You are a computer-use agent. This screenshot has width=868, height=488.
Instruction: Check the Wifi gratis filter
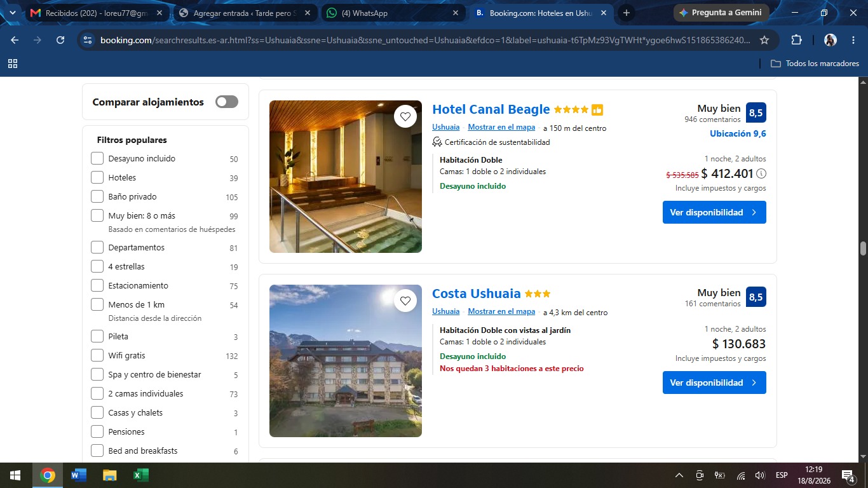point(97,355)
